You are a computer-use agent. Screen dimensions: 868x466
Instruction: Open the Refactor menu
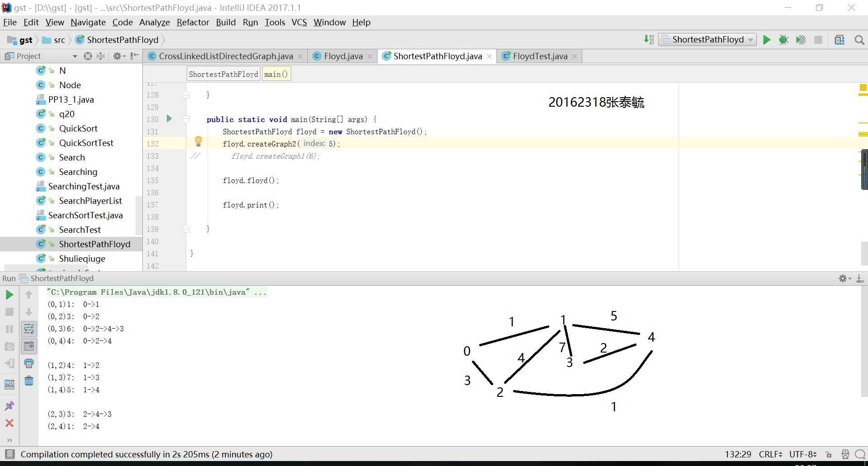click(x=193, y=22)
